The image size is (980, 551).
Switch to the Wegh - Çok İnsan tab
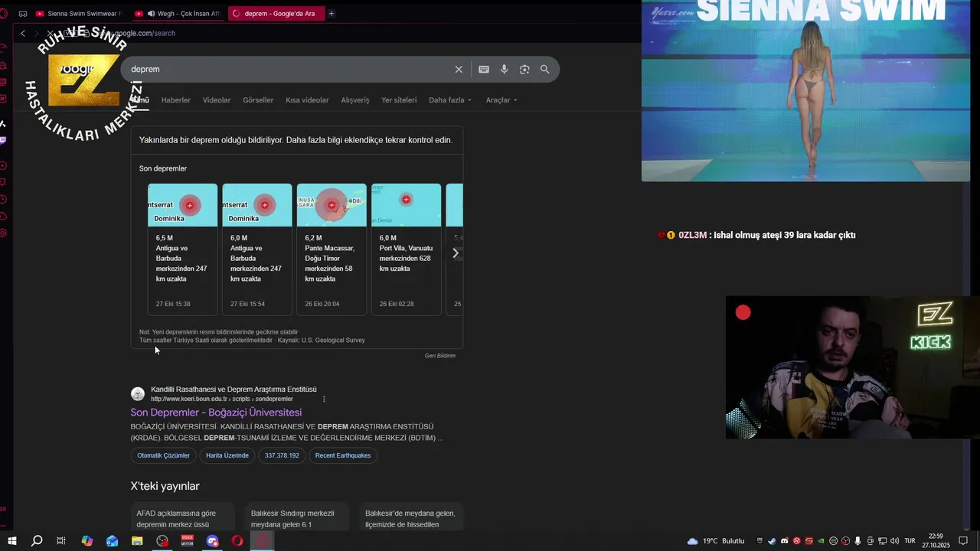pyautogui.click(x=177, y=14)
